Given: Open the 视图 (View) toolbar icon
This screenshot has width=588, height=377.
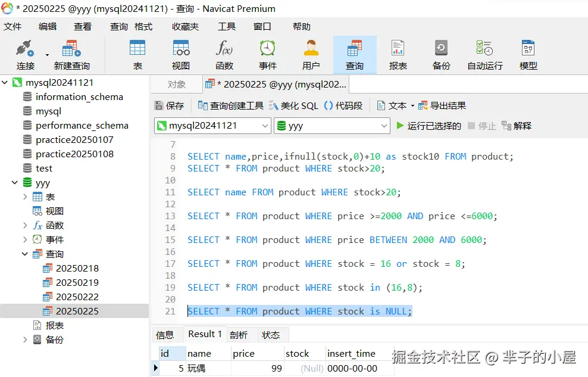Looking at the screenshot, I should [x=181, y=55].
